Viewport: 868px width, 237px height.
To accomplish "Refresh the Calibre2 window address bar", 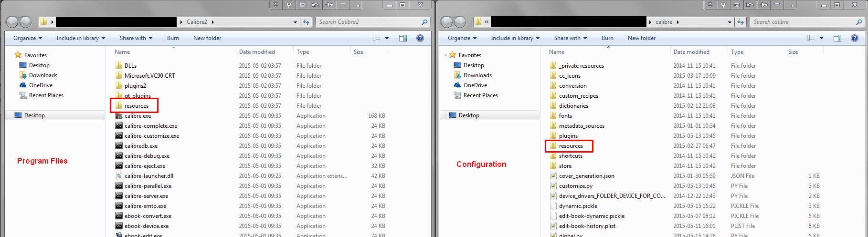I will [307, 22].
